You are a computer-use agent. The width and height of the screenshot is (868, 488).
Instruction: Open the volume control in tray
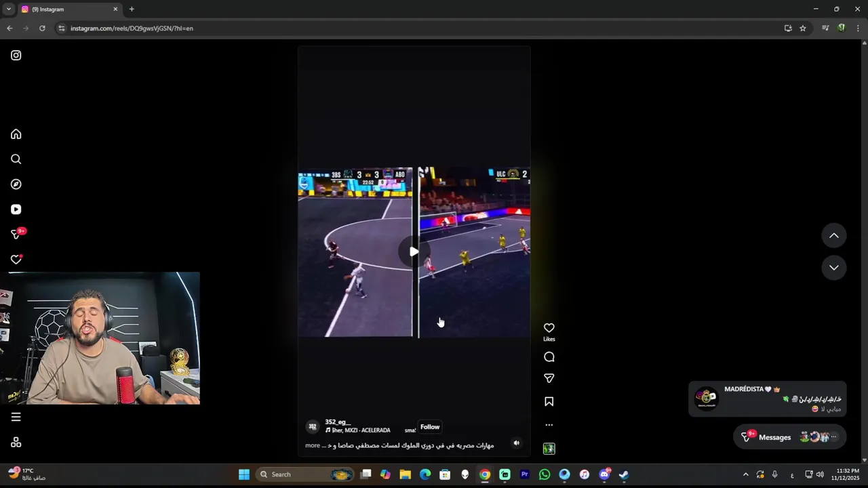point(820,474)
